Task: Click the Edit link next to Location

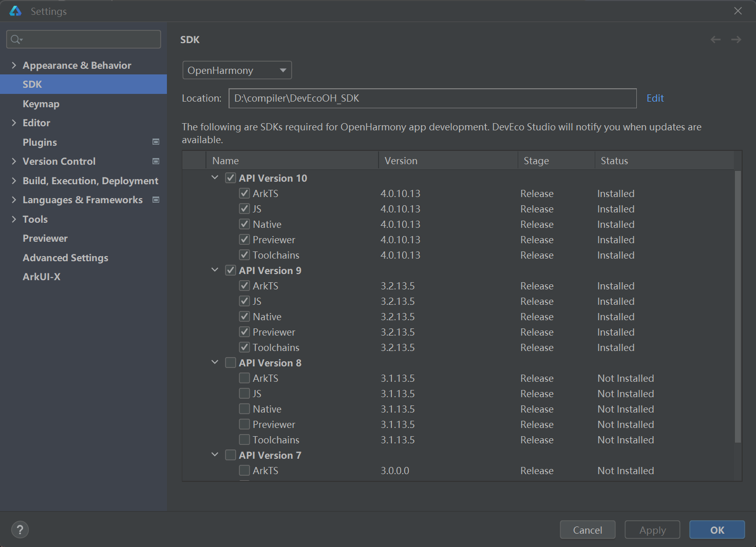Action: (x=655, y=98)
